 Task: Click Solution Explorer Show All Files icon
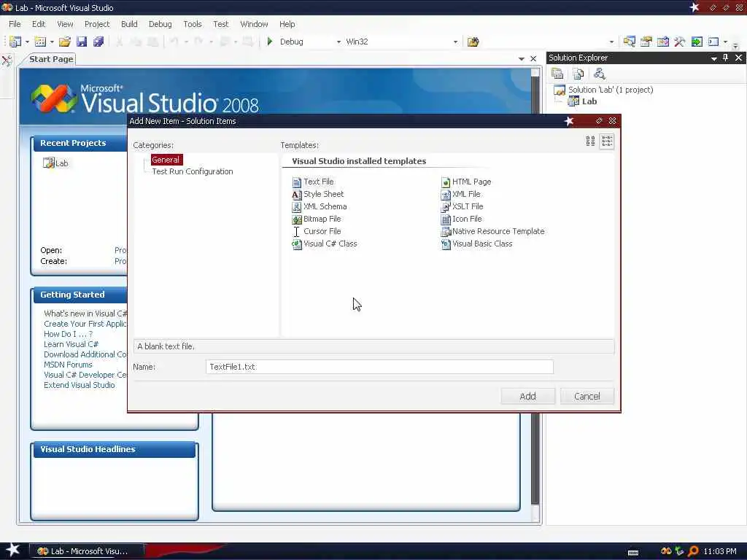tap(578, 74)
